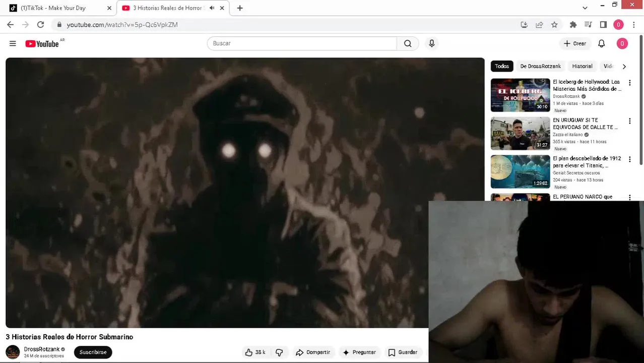Toggle Chrome side panel icon
644x363 pixels.
coord(603,25)
